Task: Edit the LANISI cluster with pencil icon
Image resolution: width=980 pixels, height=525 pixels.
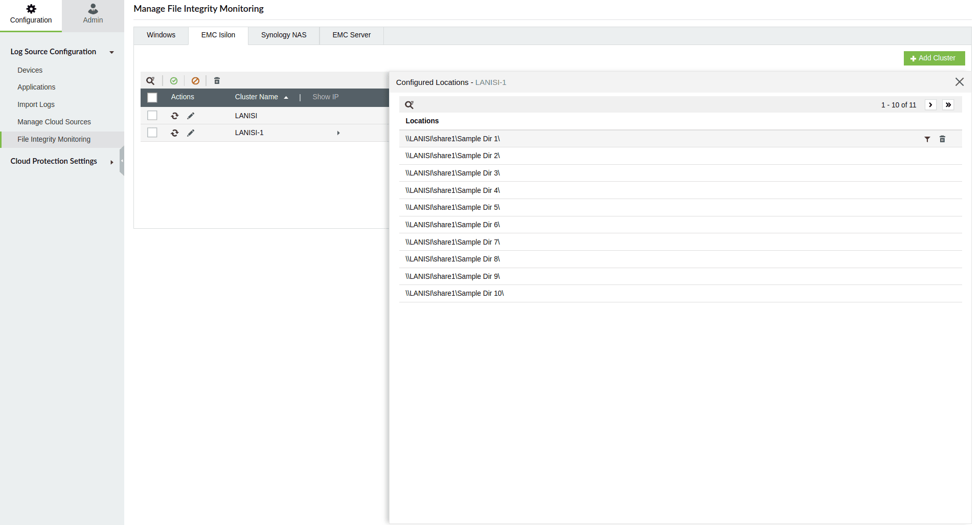Action: (191, 116)
